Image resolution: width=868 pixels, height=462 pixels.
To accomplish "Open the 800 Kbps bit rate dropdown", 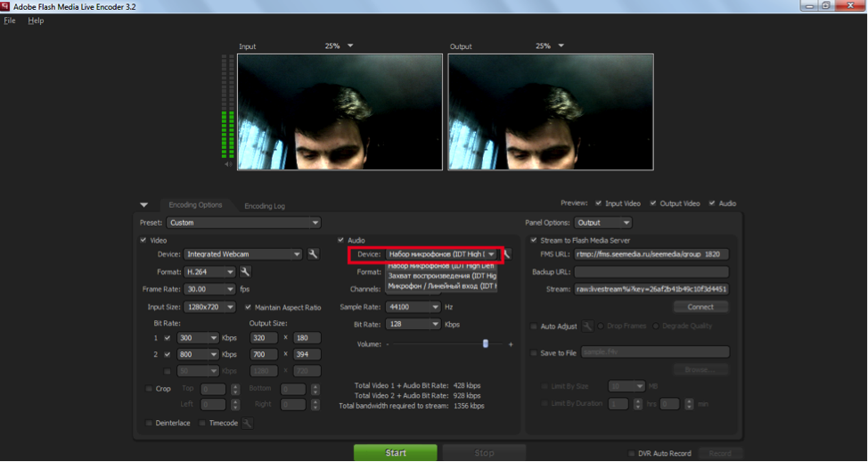I will pos(198,355).
